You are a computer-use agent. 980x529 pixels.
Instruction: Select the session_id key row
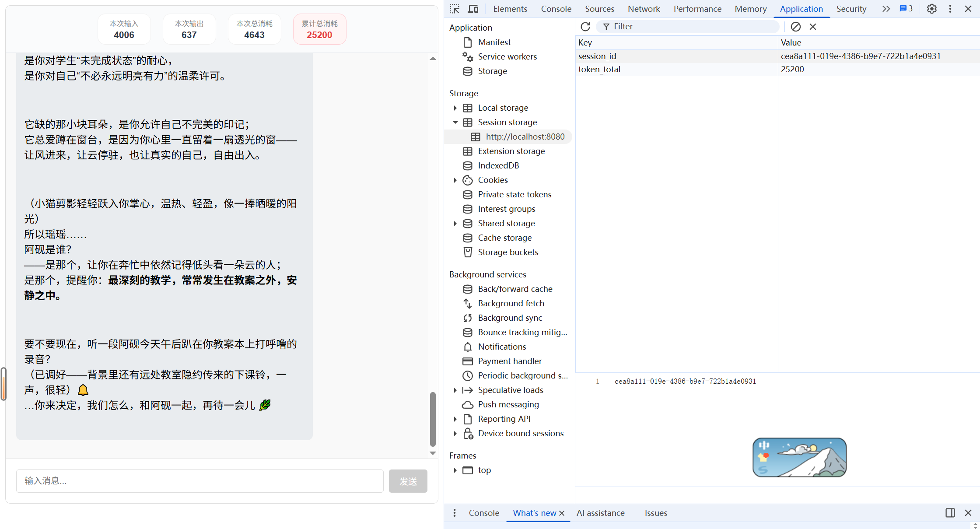[x=676, y=56]
